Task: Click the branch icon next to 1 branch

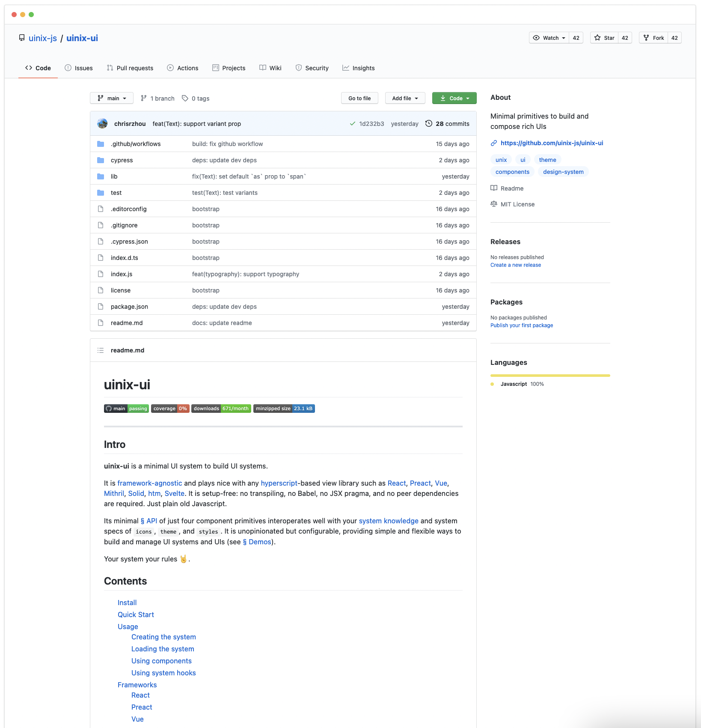Action: coord(143,98)
